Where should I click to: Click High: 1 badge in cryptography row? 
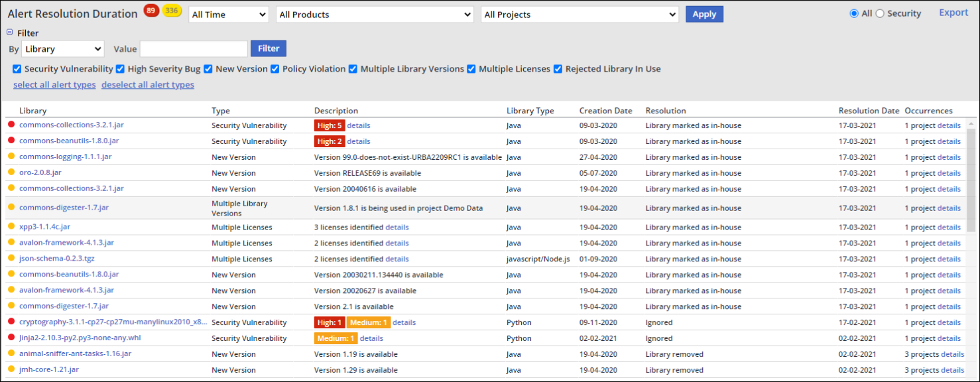[x=330, y=322]
